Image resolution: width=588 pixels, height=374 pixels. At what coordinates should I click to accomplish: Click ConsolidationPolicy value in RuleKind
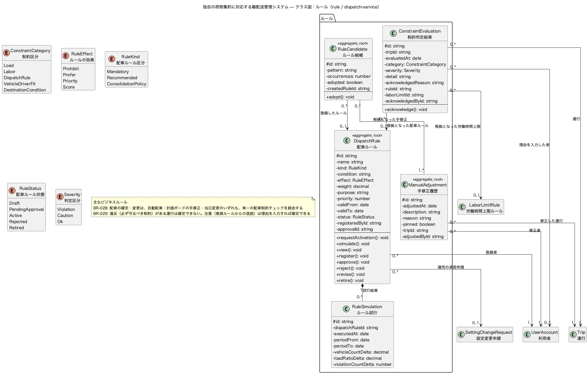click(x=127, y=84)
